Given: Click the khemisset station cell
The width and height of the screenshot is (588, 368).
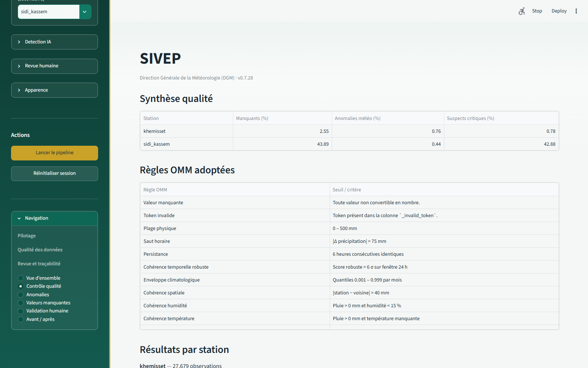Looking at the screenshot, I should 186,131.
